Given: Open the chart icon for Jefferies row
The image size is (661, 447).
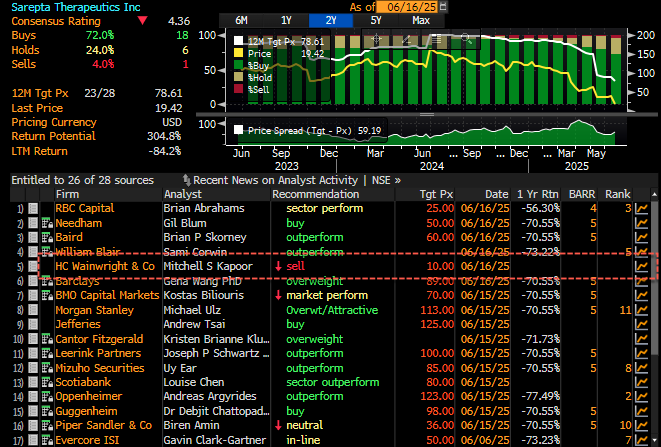Looking at the screenshot, I should tap(642, 324).
